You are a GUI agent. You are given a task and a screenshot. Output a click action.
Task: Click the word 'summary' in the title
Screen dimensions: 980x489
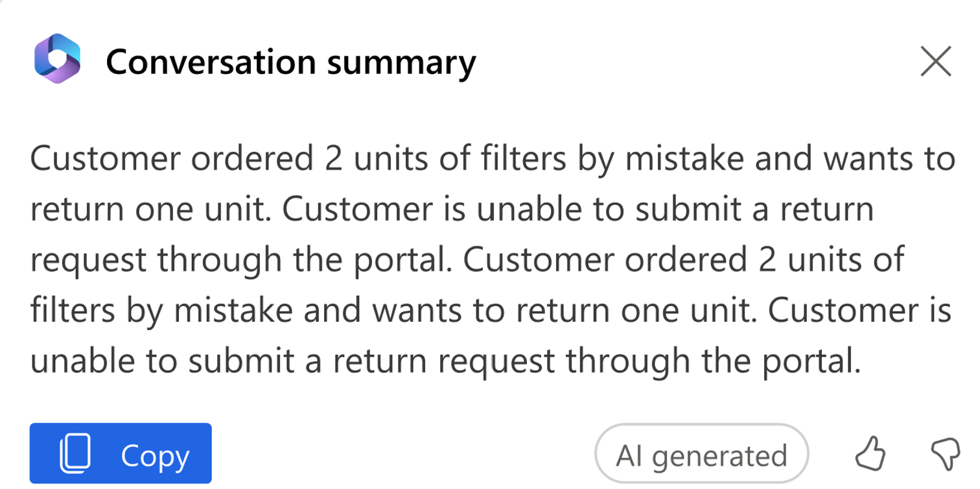pyautogui.click(x=401, y=64)
